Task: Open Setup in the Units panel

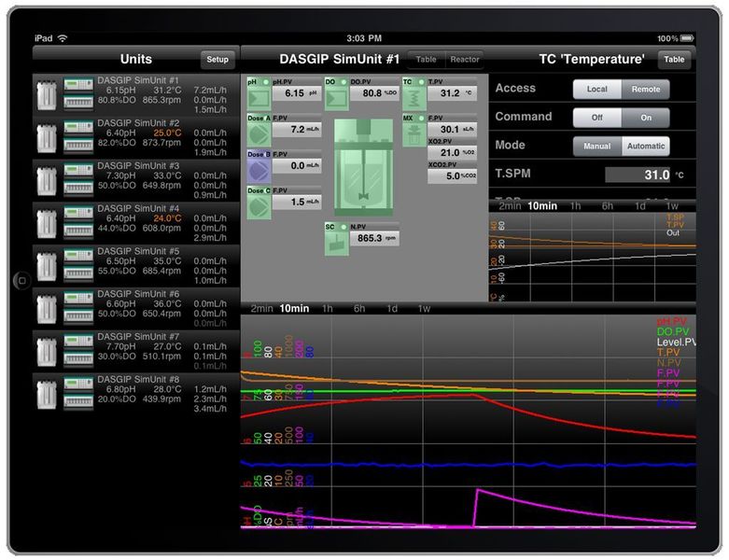Action: [x=217, y=60]
